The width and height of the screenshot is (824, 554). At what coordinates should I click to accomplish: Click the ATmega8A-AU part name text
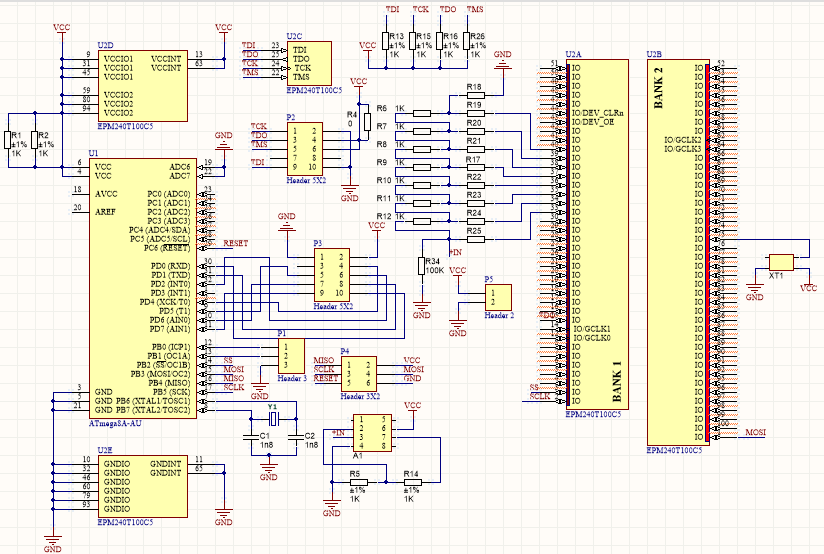[x=115, y=423]
